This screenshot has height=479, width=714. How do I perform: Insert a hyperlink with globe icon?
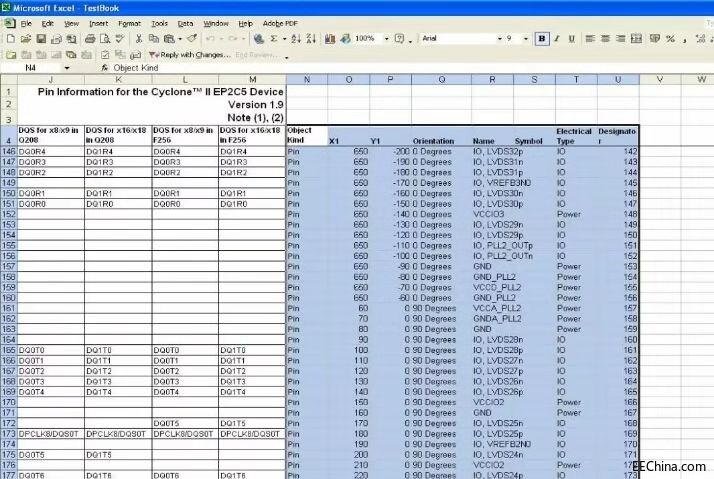259,39
